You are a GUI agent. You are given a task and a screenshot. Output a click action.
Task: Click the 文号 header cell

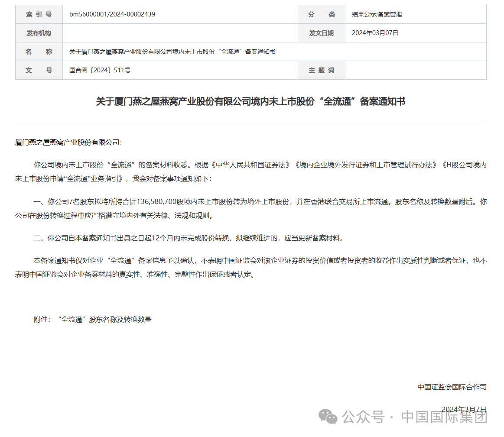pyautogui.click(x=39, y=70)
